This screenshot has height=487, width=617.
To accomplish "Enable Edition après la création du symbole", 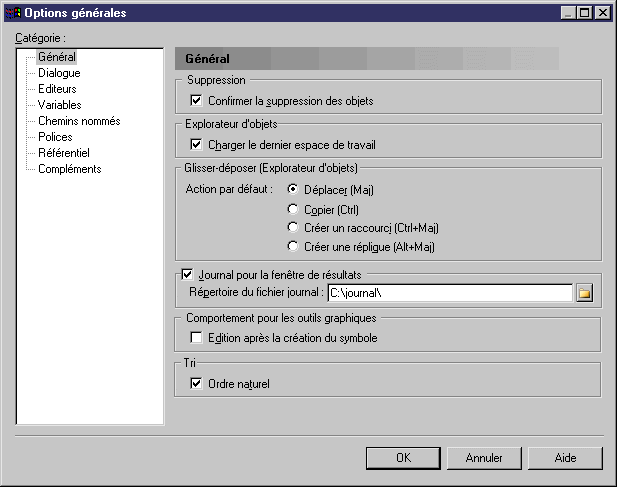I will point(196,338).
